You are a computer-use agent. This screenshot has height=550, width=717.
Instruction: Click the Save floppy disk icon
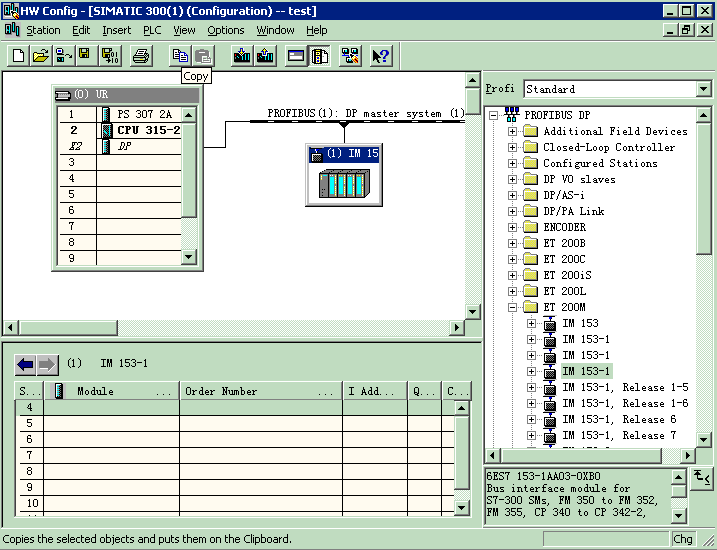[85, 56]
